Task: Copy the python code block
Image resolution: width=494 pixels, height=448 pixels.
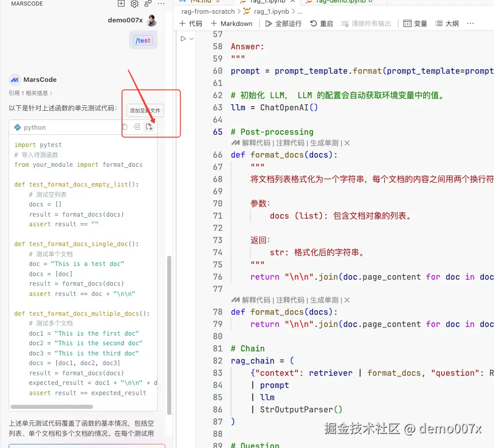Action: point(125,127)
